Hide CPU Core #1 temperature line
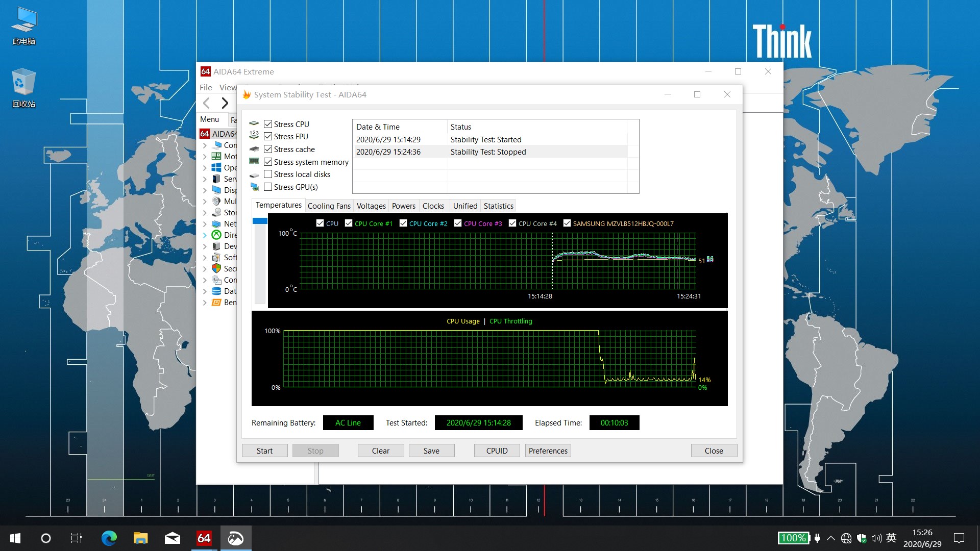Image resolution: width=980 pixels, height=551 pixels. tap(349, 223)
